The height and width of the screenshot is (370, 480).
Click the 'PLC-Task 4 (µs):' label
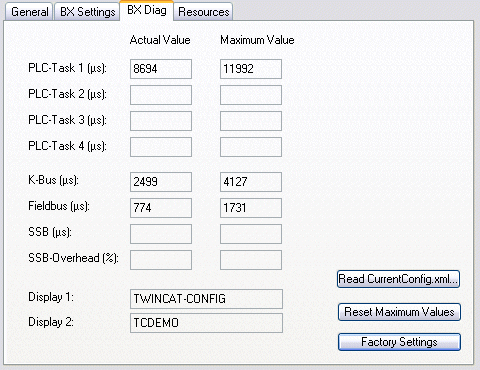tap(67, 146)
